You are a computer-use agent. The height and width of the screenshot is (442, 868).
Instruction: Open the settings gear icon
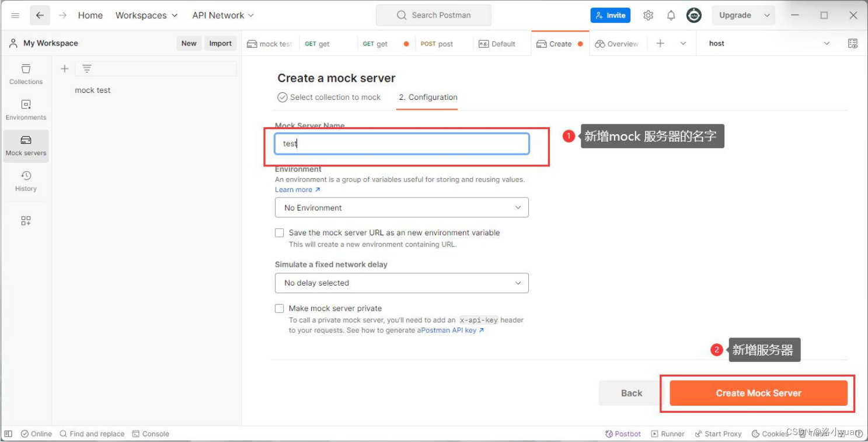(x=648, y=15)
